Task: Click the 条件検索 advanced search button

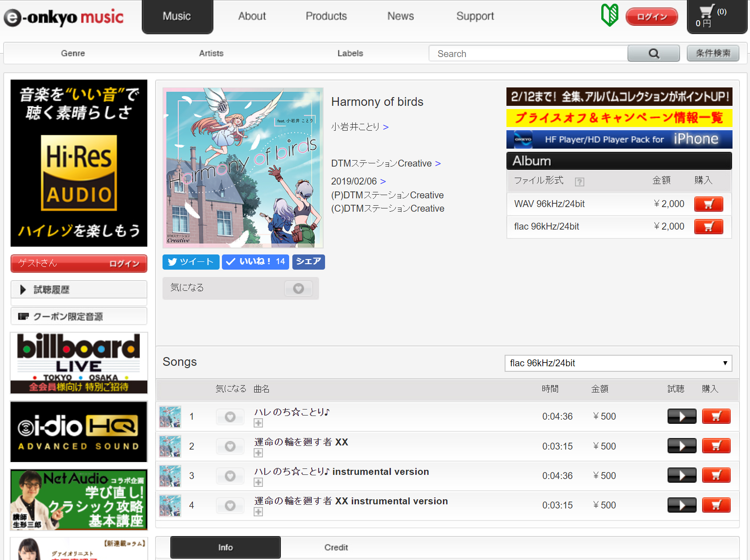Action: [x=713, y=53]
